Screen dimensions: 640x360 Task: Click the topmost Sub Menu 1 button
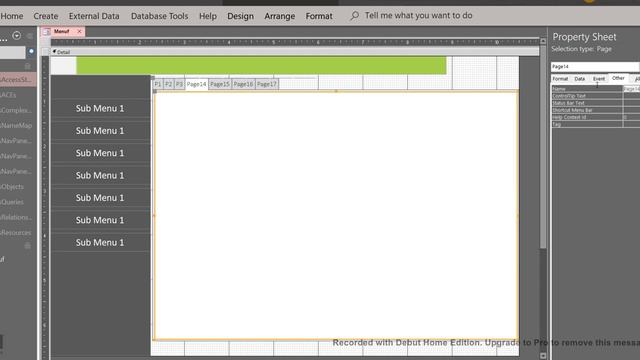pyautogui.click(x=100, y=108)
